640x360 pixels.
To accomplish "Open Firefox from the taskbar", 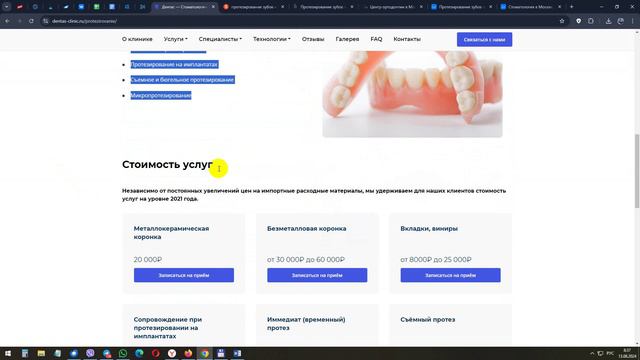I will point(188,353).
